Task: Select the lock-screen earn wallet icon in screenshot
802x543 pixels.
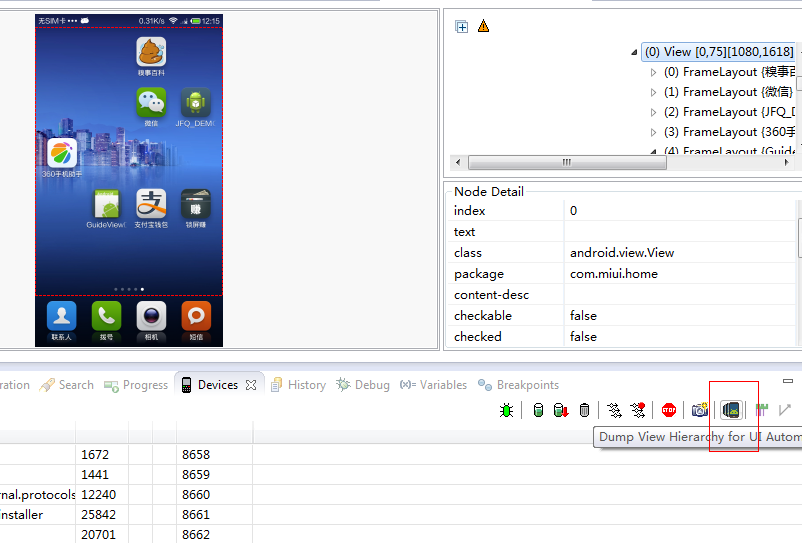Action: [x=195, y=205]
